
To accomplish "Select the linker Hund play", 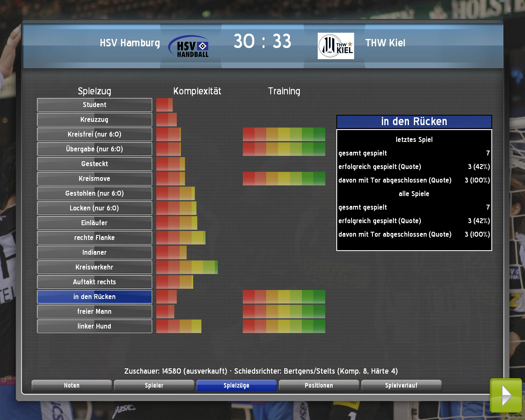I will click(x=94, y=326).
